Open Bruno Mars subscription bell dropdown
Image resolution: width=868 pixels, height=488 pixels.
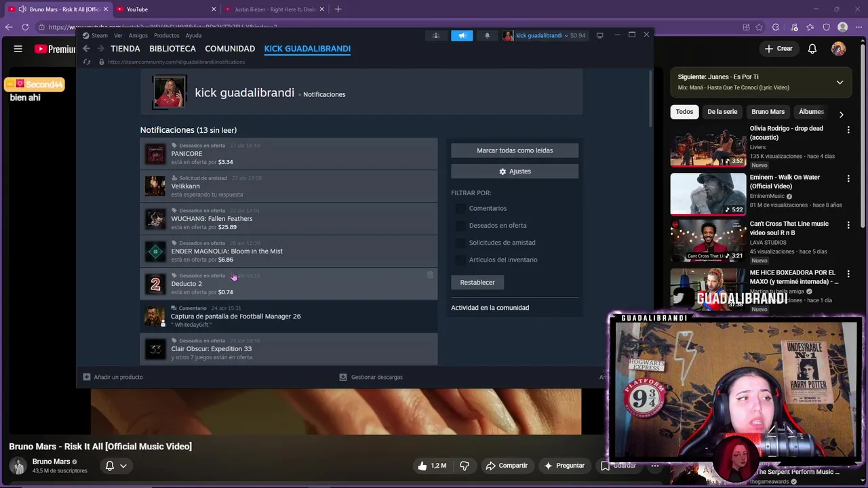pos(115,466)
